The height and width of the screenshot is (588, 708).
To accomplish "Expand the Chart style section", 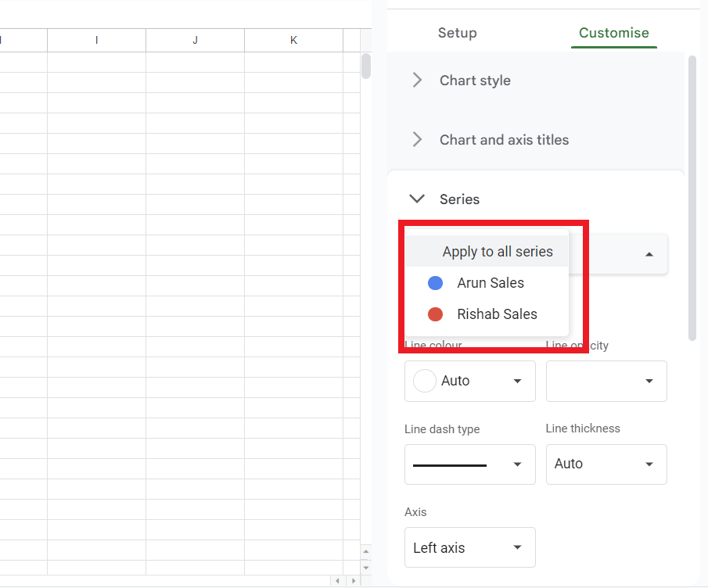I will (474, 81).
